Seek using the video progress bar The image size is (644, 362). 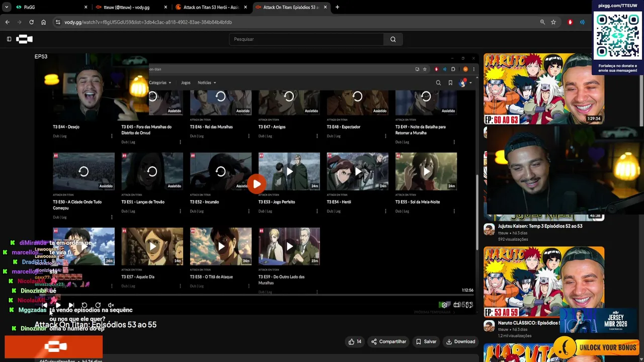pyautogui.click(x=257, y=296)
